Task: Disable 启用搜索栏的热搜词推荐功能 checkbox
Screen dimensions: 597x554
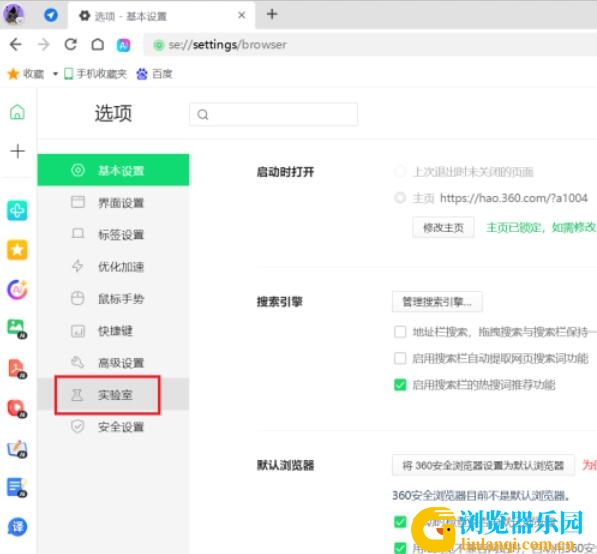Action: [400, 385]
